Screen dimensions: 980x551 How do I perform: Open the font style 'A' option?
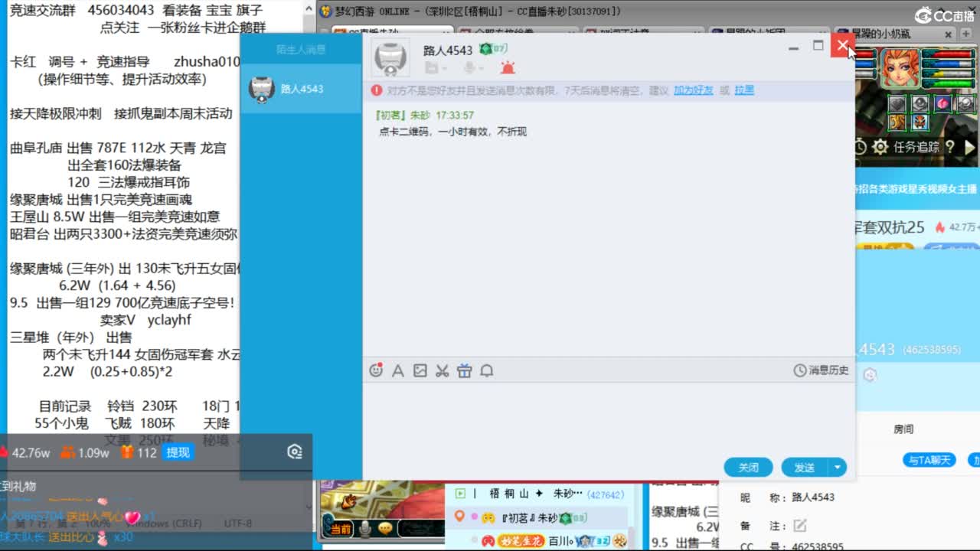coord(398,370)
